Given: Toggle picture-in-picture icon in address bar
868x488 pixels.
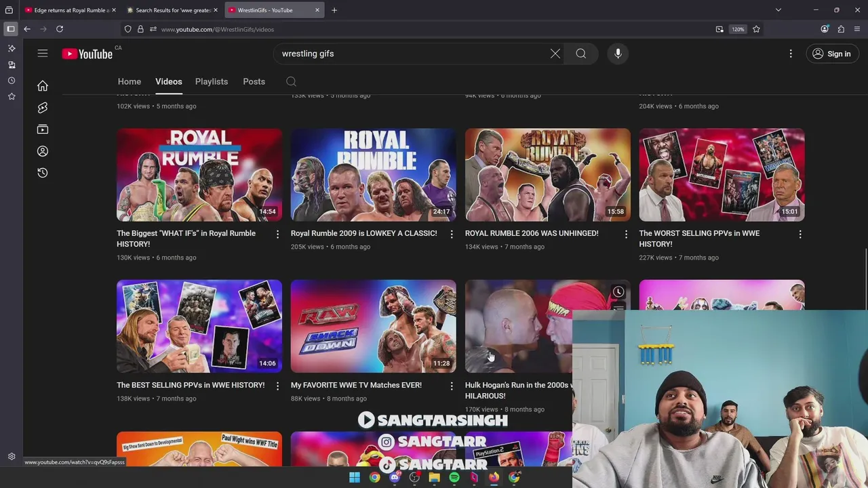Looking at the screenshot, I should pyautogui.click(x=719, y=29).
